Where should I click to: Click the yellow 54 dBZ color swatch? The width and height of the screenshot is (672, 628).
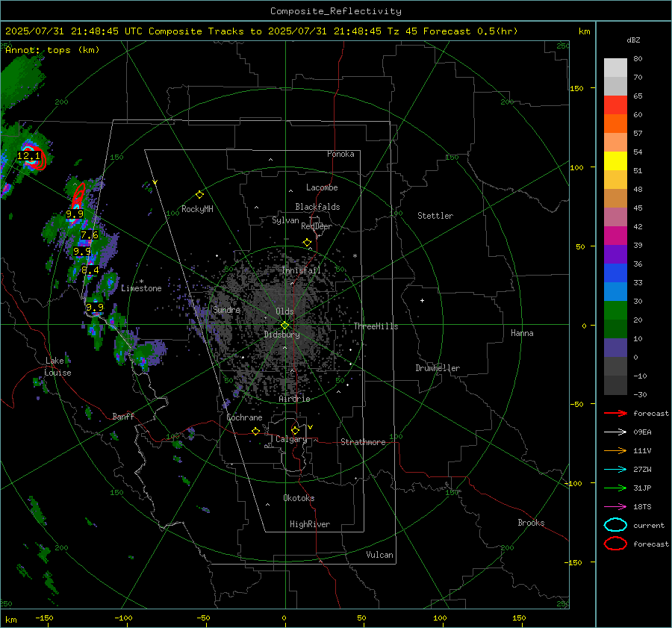[x=615, y=161]
